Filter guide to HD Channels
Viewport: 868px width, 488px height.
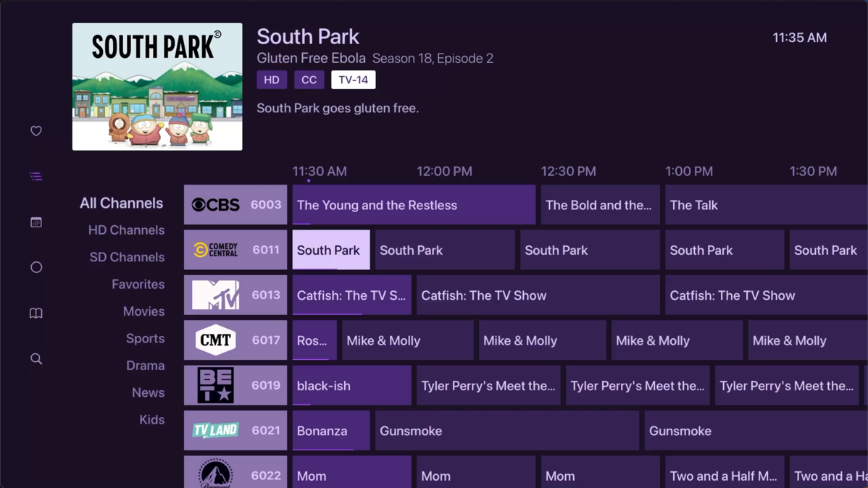click(x=126, y=230)
